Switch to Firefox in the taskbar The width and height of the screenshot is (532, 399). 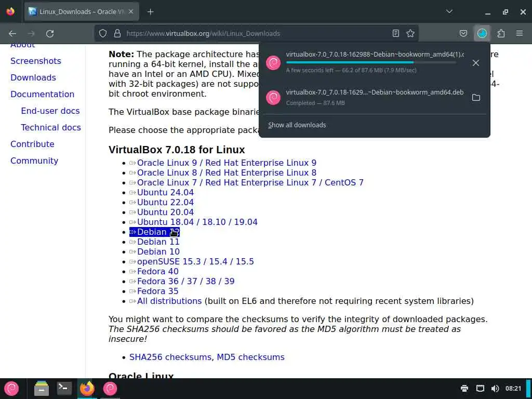[x=87, y=389]
